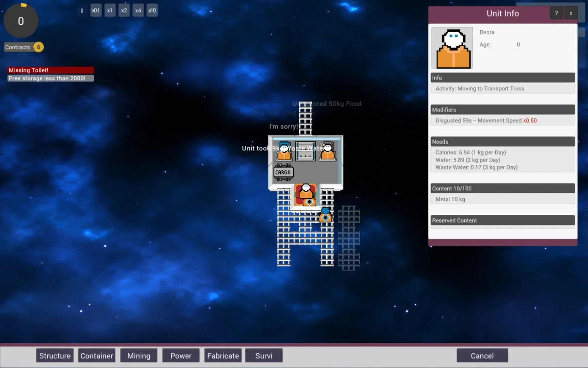Open help in Unit Info panel
The image size is (588, 368).
pos(556,13)
